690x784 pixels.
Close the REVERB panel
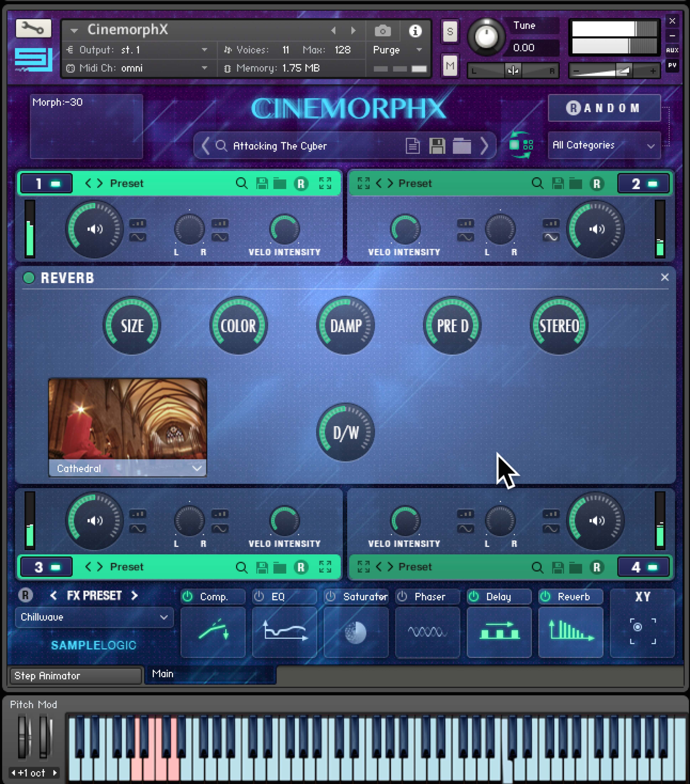(x=665, y=277)
